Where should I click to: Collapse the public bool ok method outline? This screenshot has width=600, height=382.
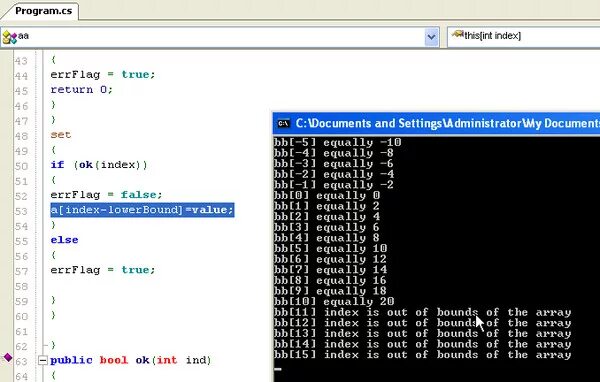pos(43,360)
